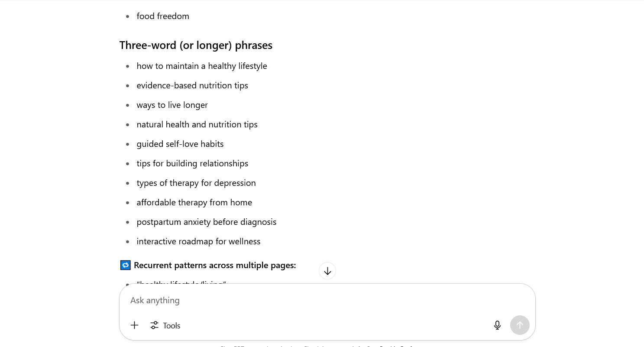Click 'interactive roadmap for wellness' text

(x=198, y=242)
